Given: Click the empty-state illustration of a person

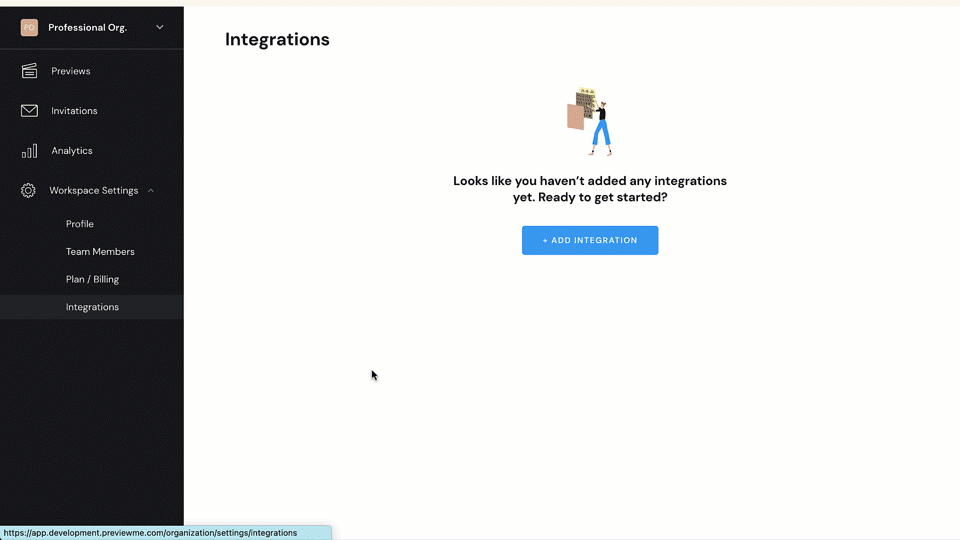Looking at the screenshot, I should tap(590, 121).
